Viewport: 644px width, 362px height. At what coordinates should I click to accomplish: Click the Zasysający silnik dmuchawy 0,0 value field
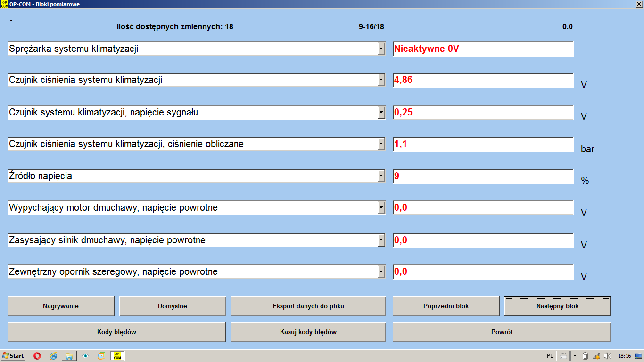(483, 240)
